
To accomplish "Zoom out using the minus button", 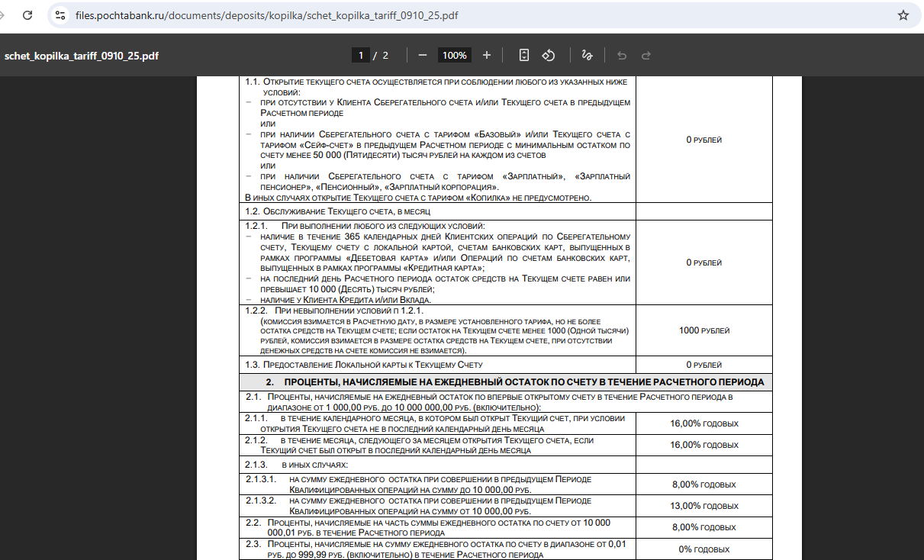I will [423, 55].
